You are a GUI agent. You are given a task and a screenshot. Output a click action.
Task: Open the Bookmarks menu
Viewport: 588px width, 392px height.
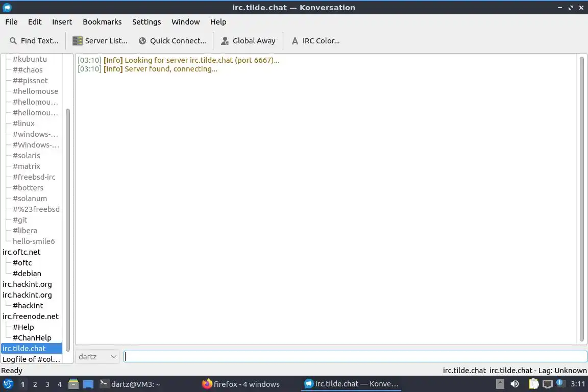point(102,22)
